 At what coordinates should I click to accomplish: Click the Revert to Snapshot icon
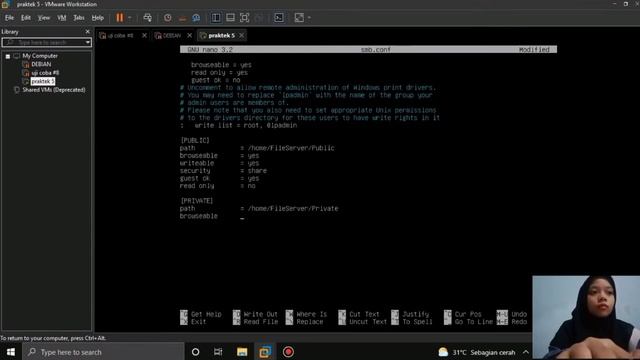coord(182,18)
